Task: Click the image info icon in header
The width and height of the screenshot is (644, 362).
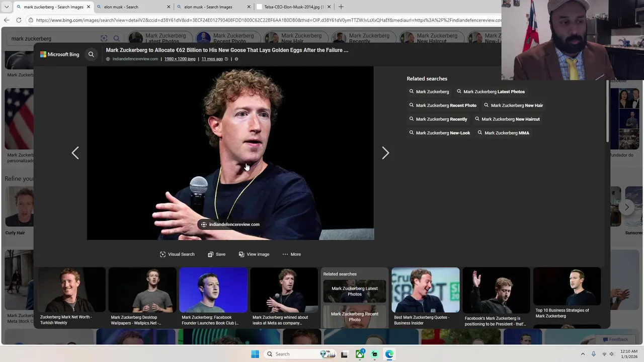Action: coord(236,59)
